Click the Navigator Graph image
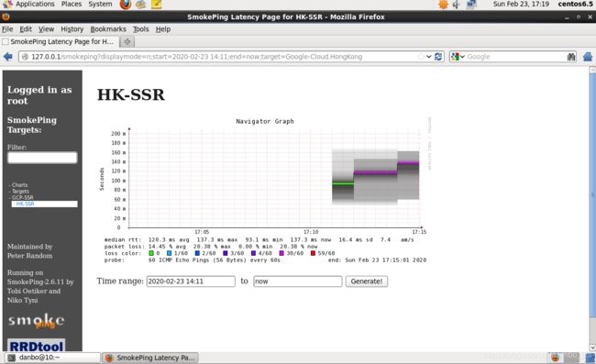 [x=265, y=191]
